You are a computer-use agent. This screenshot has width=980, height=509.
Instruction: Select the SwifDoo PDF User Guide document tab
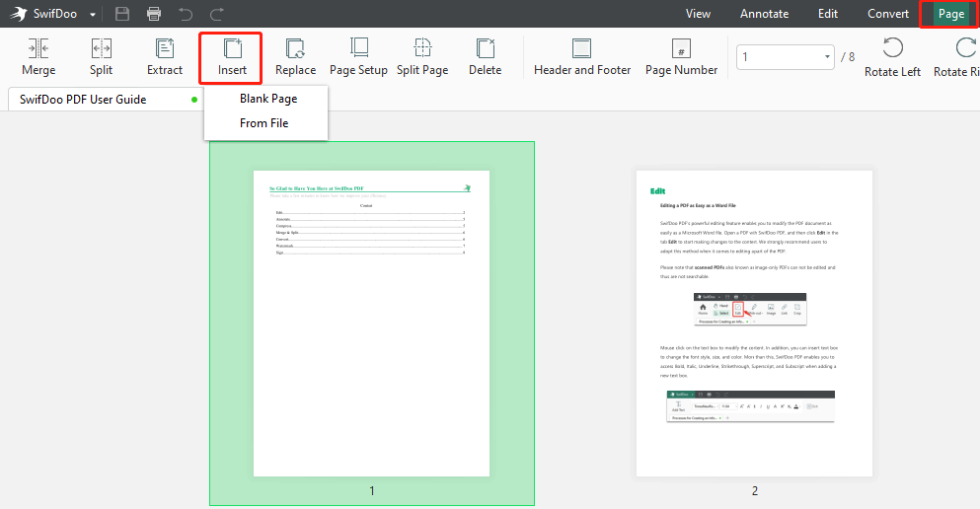[105, 100]
